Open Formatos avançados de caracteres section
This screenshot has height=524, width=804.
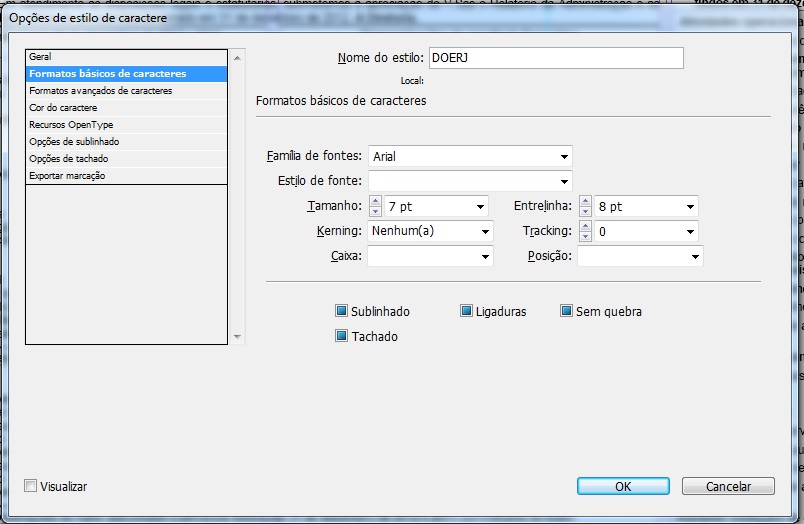(100, 91)
